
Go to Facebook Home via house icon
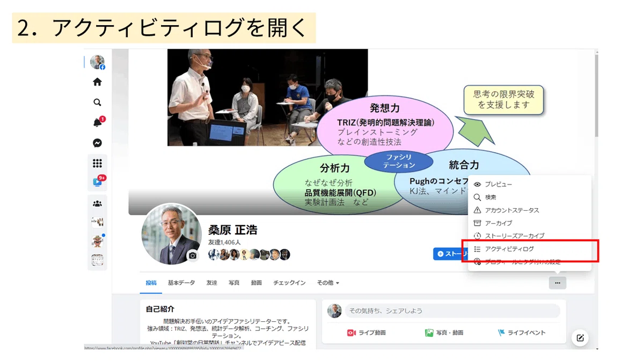97,82
